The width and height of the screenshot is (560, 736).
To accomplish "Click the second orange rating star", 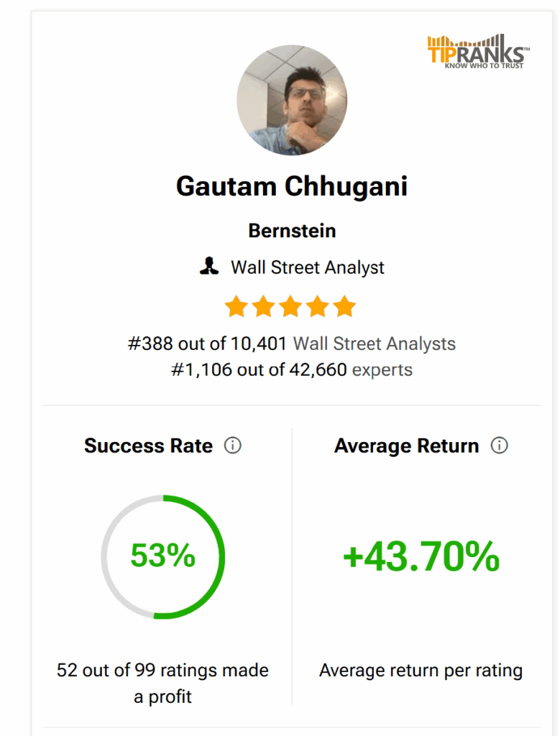I will pyautogui.click(x=263, y=307).
